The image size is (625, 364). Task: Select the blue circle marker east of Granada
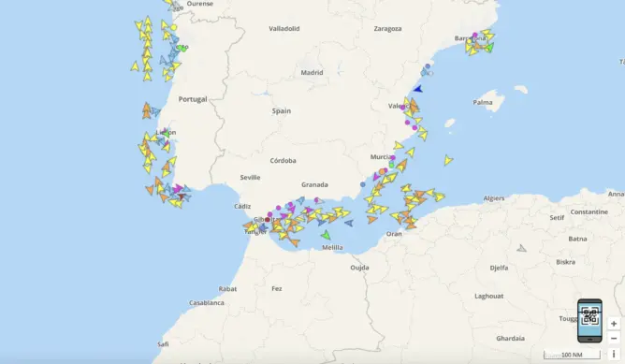363,184
